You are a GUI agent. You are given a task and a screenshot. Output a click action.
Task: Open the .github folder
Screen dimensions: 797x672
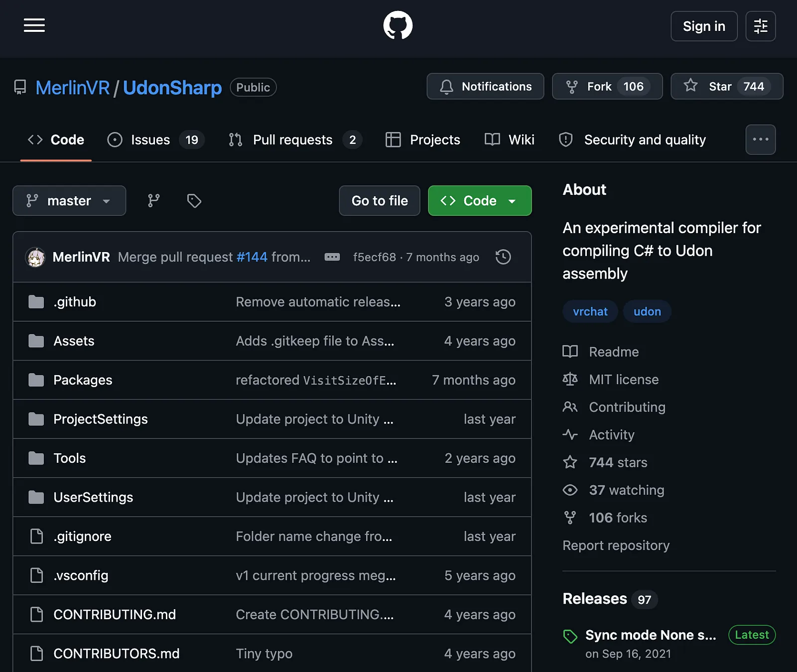(75, 302)
